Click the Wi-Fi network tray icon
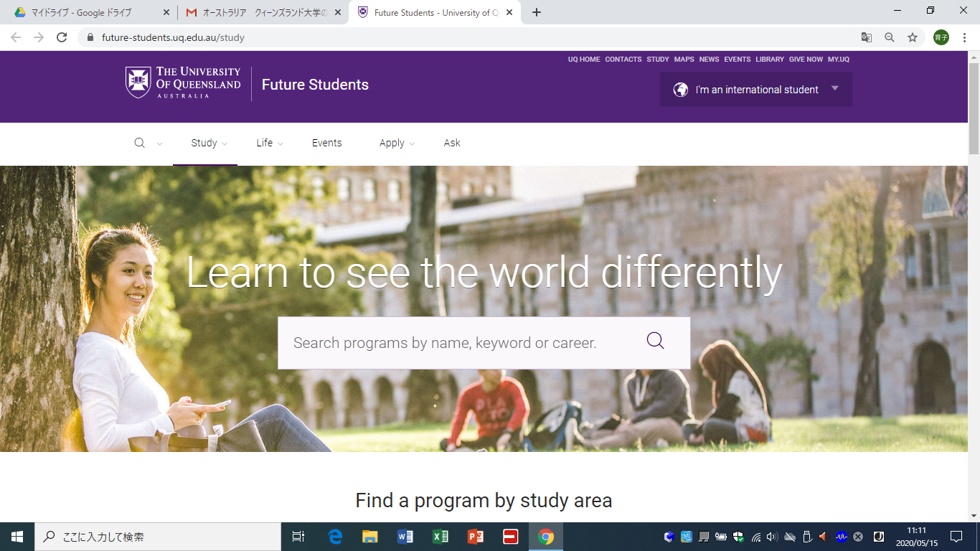Viewport: 980px width, 551px height. [x=756, y=537]
